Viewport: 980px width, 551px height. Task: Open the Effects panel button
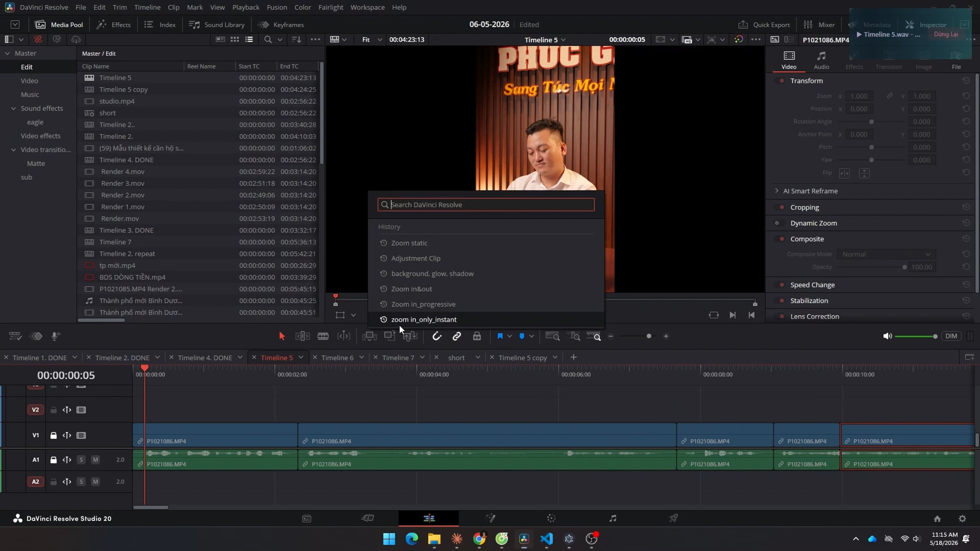[114, 24]
